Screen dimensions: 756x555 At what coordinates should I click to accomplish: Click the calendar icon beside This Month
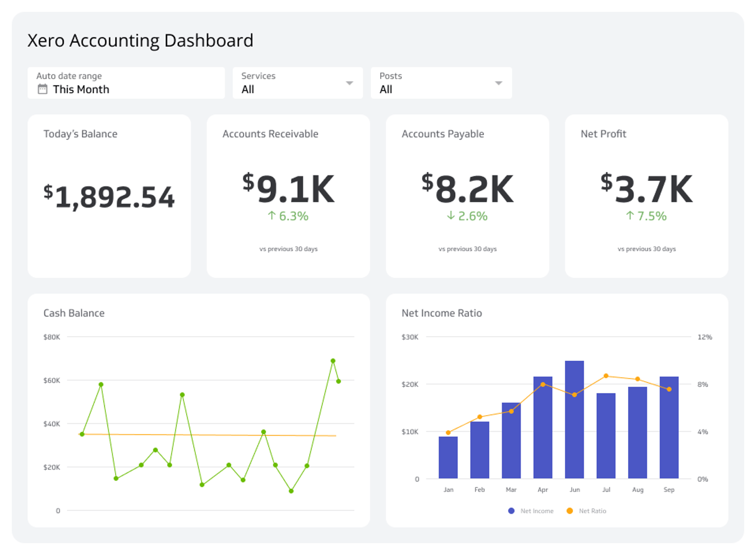tap(43, 89)
